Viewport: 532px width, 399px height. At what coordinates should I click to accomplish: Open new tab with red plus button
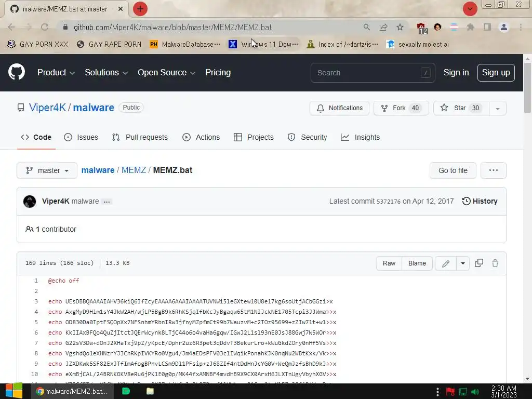coord(140,9)
